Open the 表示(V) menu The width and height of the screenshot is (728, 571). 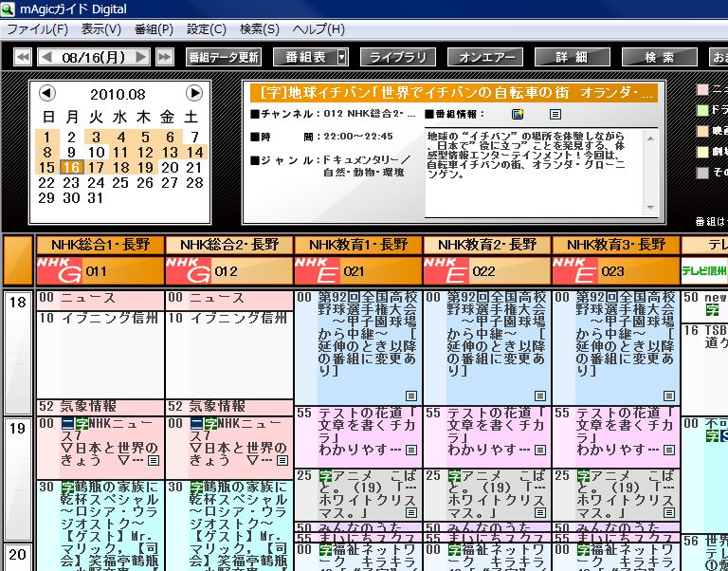[x=101, y=29]
